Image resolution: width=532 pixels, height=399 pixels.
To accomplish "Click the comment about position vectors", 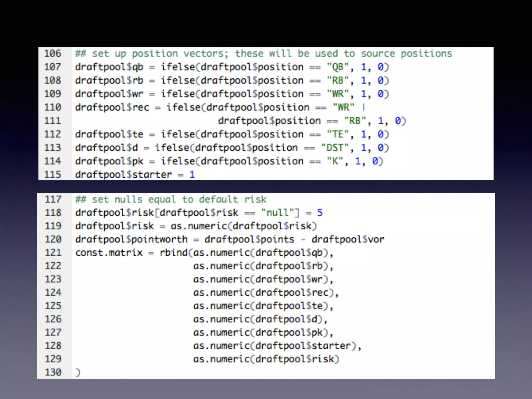I will (x=263, y=54).
